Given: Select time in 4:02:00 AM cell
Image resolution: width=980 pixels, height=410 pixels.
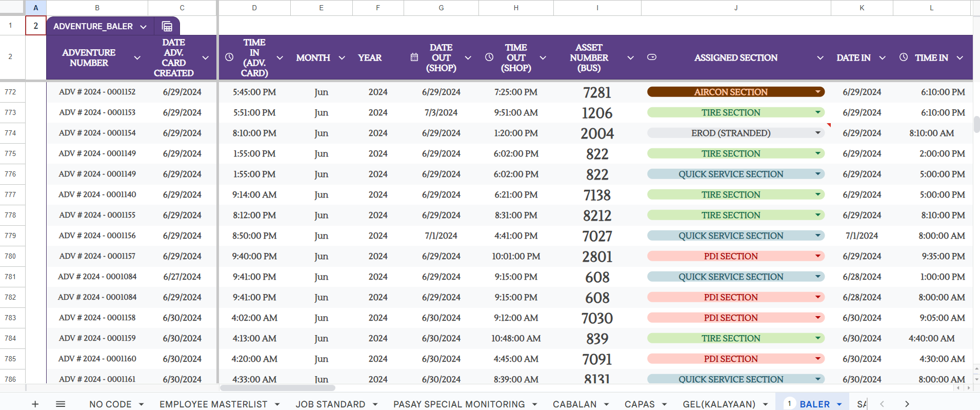Looking at the screenshot, I should click(254, 318).
